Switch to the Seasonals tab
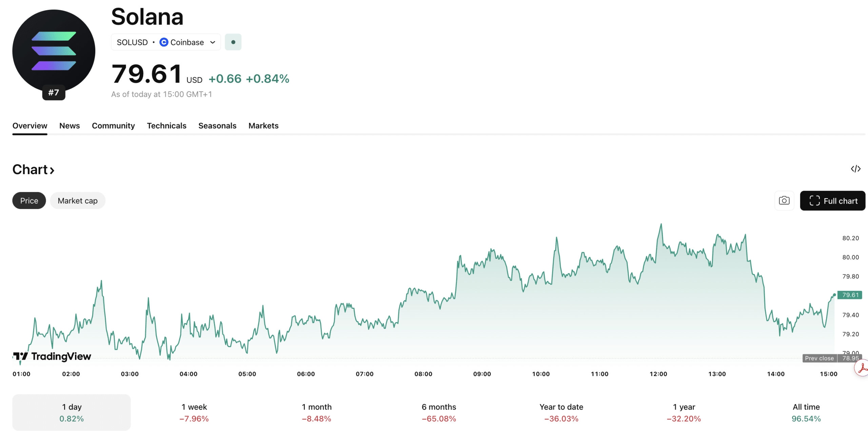Screen dimensions: 868x431 (x=217, y=126)
